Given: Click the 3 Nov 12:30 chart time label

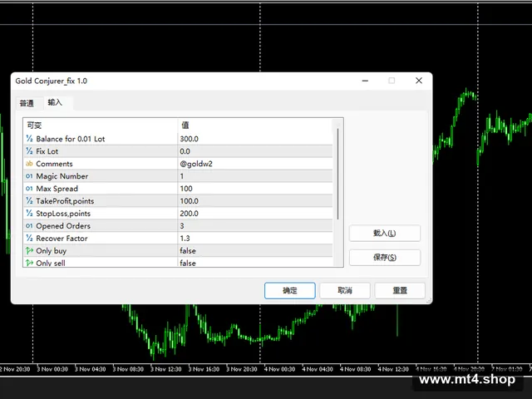Looking at the screenshot, I should [165, 369].
